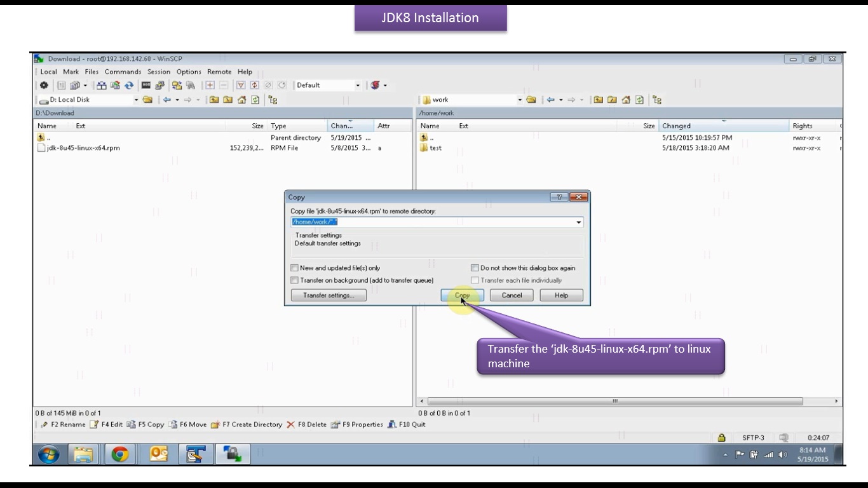Click Select Files plus icon
868x488 pixels.
210,85
